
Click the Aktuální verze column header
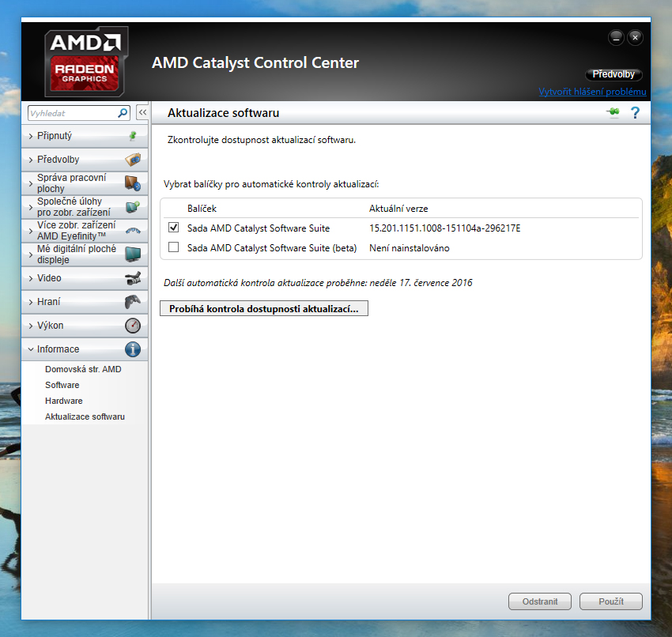(x=398, y=209)
